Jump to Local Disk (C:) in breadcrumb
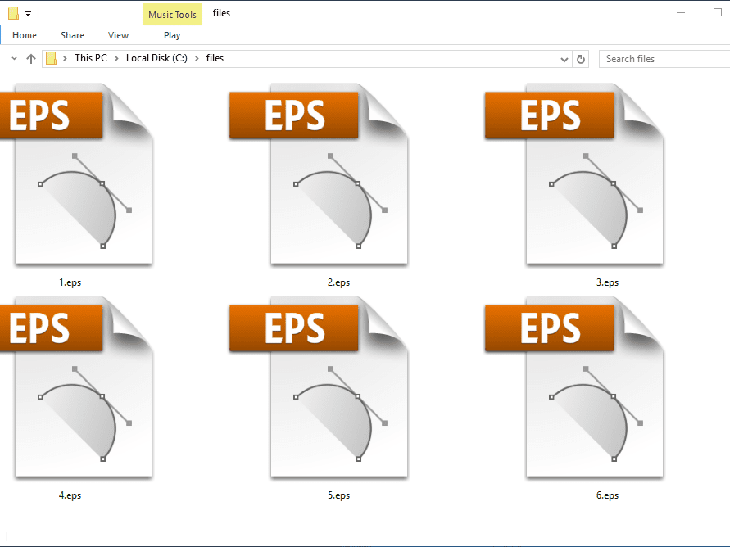Viewport: 730px width, 547px height. pyautogui.click(x=157, y=59)
